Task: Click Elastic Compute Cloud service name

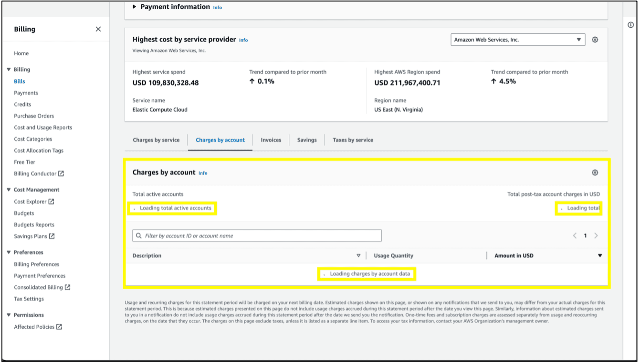Action: pyautogui.click(x=160, y=110)
